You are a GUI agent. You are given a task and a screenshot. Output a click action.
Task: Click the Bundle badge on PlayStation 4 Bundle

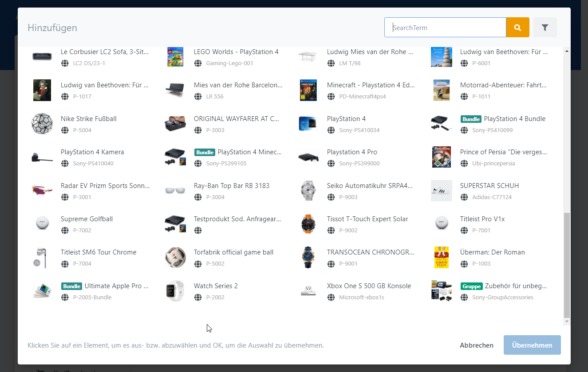[471, 119]
